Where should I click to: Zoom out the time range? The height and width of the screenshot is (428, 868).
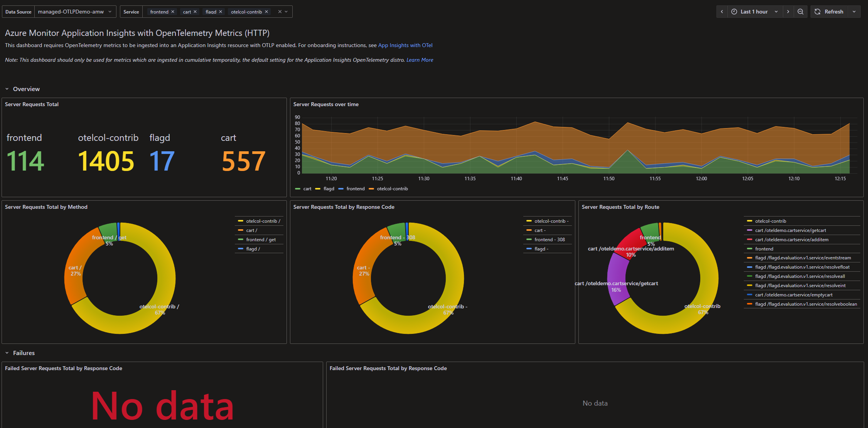tap(801, 12)
